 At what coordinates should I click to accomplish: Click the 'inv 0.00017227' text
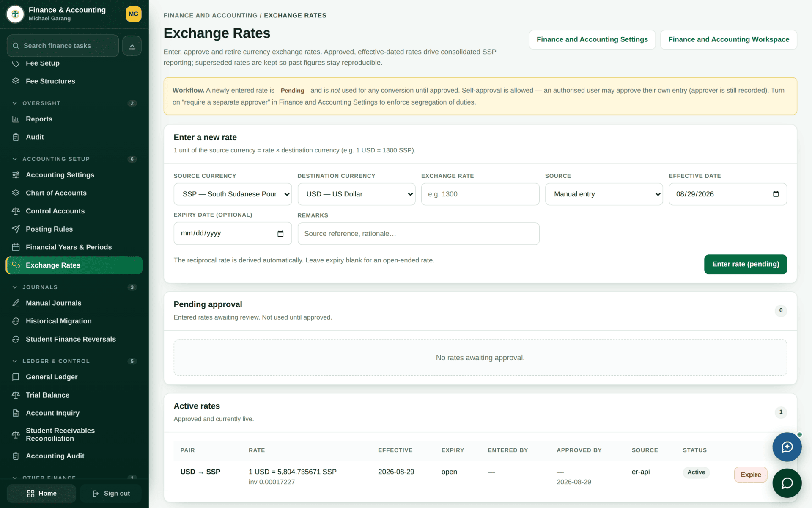pyautogui.click(x=272, y=482)
